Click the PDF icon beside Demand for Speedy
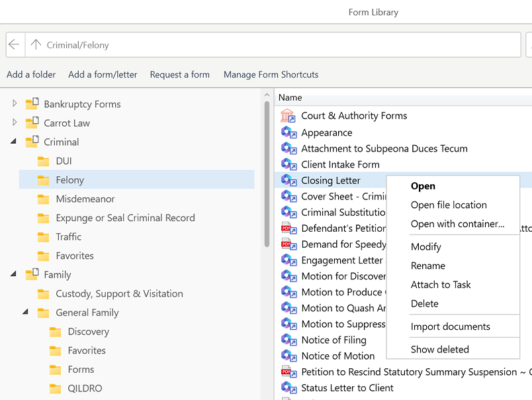532x400 pixels. coord(288,244)
